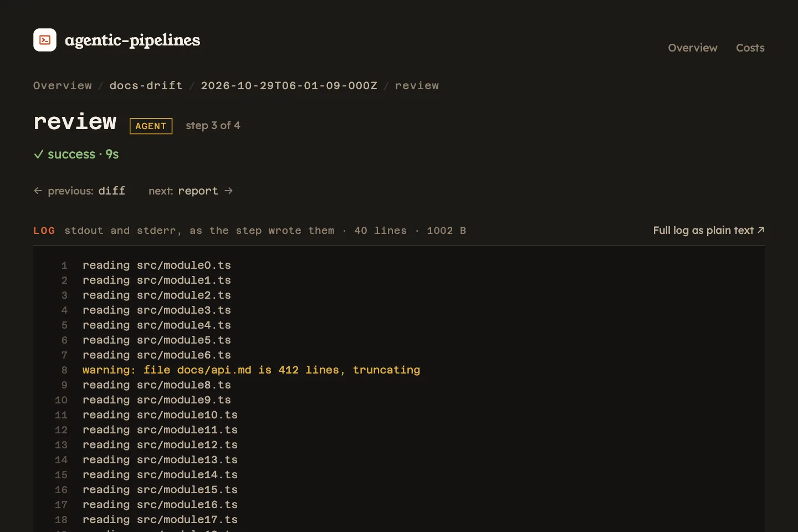The image size is (798, 532).
Task: Click the Overview breadcrumb
Action: click(x=63, y=85)
